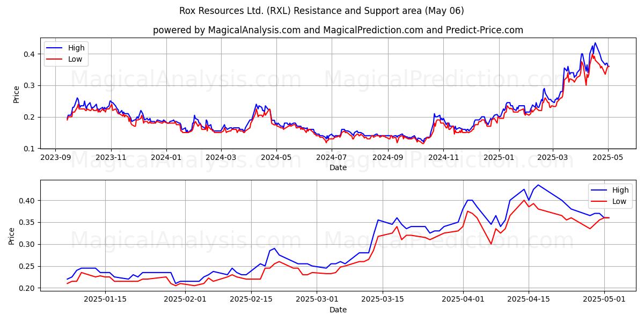Click the '0.1' y-axis tick in top chart
This screenshot has height=322, width=644.
tap(31, 149)
